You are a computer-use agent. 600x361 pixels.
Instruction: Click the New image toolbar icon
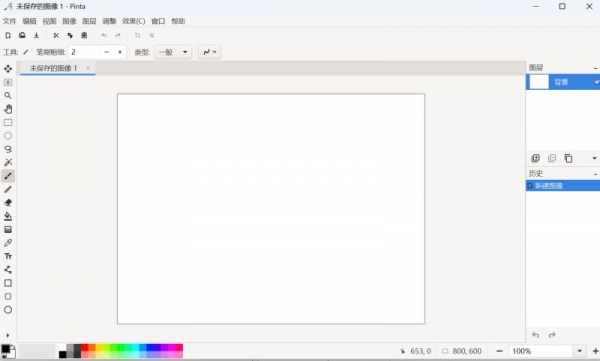pos(8,35)
